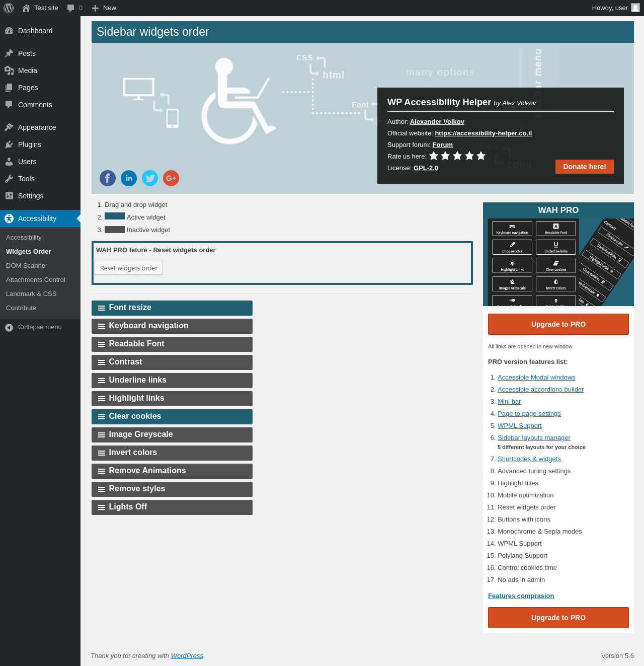Click the 'Monochrome & Sepia modes' feature text

540,532
